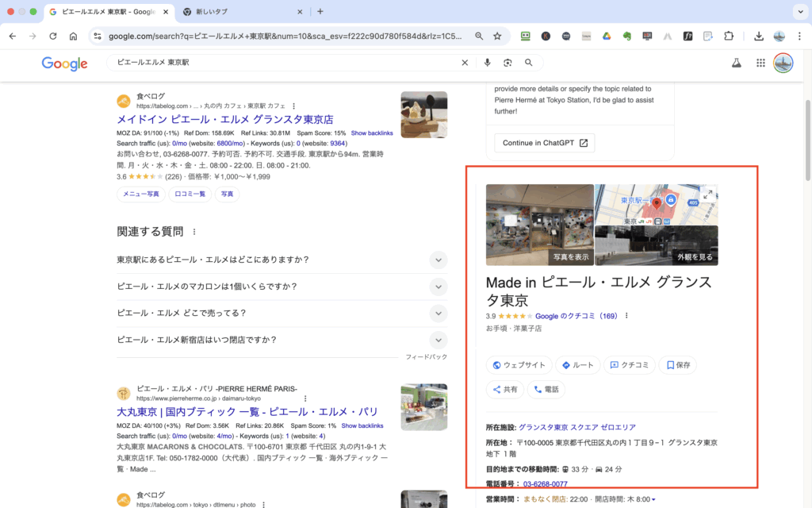
Task: Go back with the browser back arrow
Action: click(x=13, y=37)
